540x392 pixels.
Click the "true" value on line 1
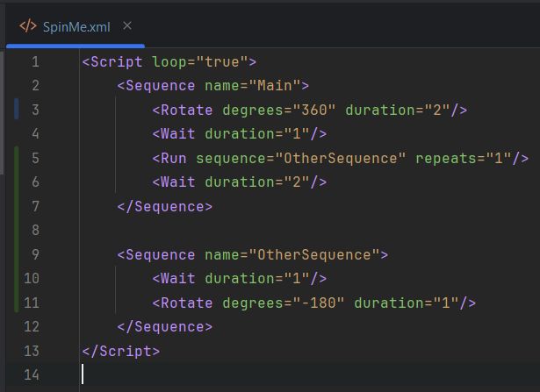point(222,62)
